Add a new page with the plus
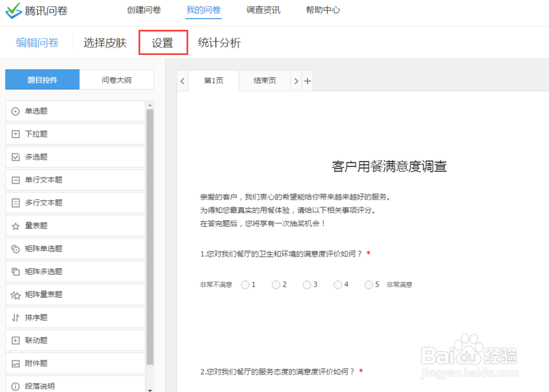The height and width of the screenshot is (392, 549). tap(308, 80)
